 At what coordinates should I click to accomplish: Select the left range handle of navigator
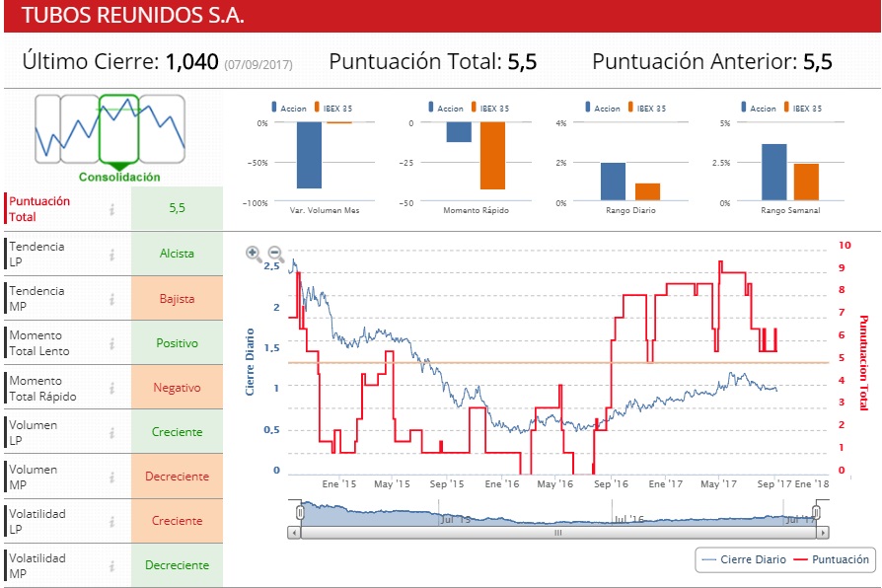tap(300, 512)
